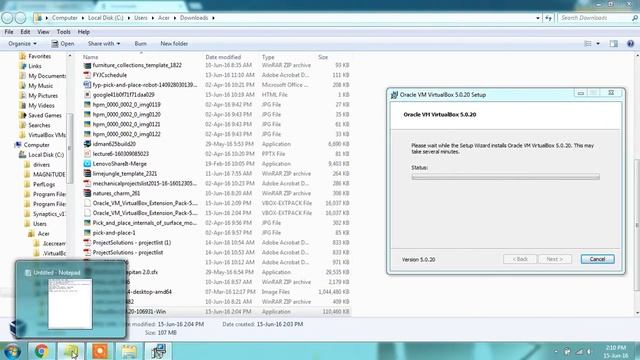Sort by the Size column header

pos(323,57)
